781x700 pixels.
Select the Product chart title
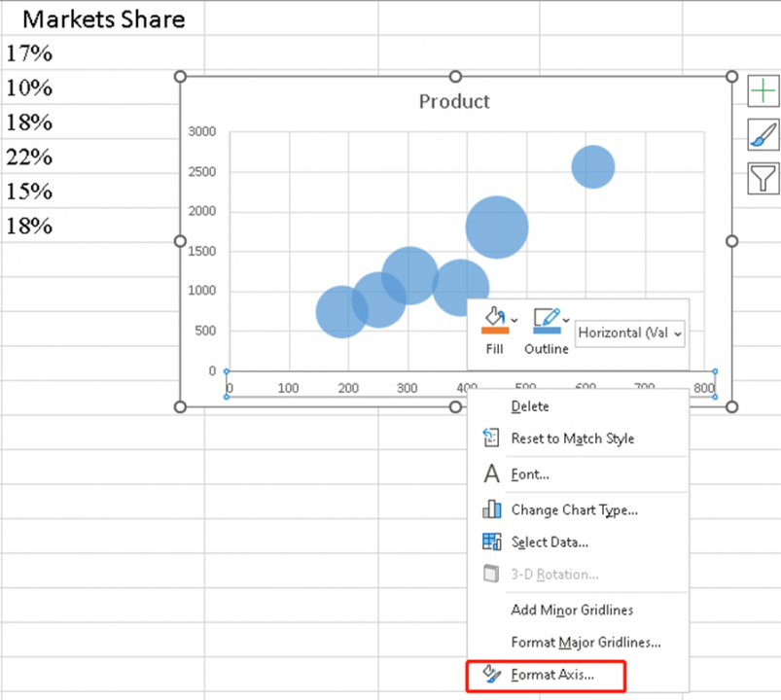[454, 101]
